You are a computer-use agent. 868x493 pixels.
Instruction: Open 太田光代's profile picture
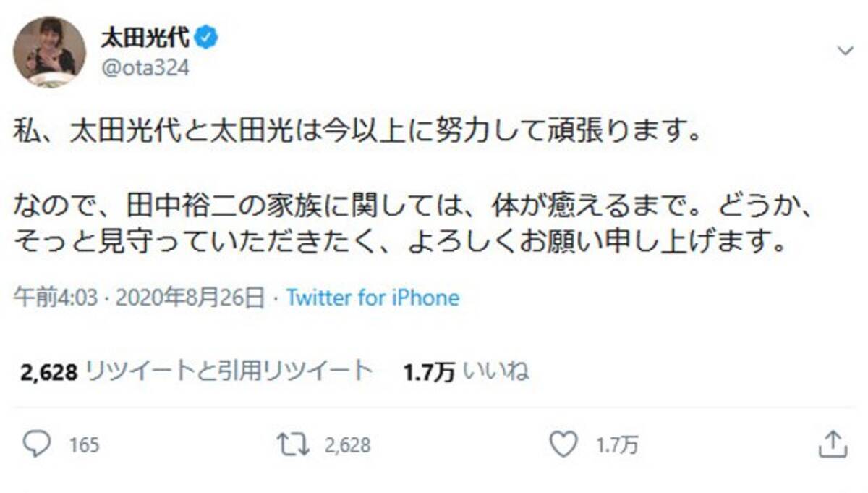pyautogui.click(x=49, y=51)
